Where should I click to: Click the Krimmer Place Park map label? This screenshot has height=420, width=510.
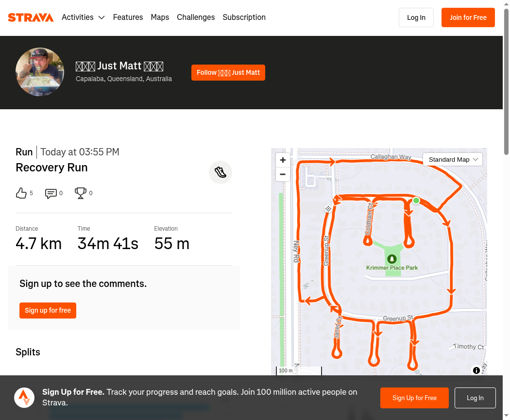point(392,268)
